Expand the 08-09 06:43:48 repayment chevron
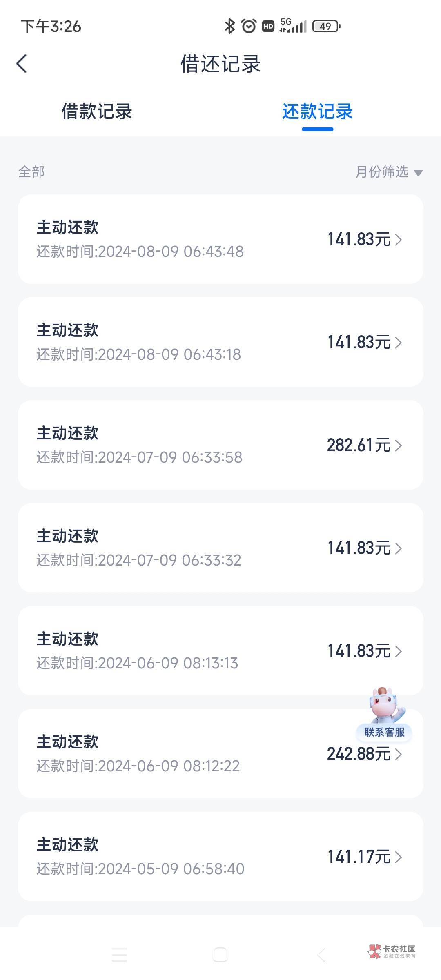The height and width of the screenshot is (980, 441). pos(399,240)
